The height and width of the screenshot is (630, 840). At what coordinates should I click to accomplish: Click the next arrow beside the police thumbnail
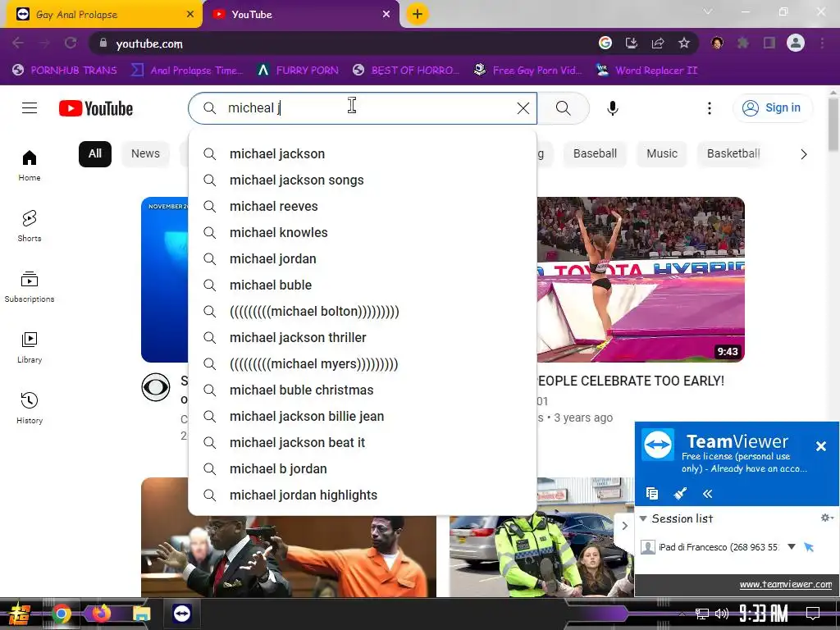pos(624,526)
